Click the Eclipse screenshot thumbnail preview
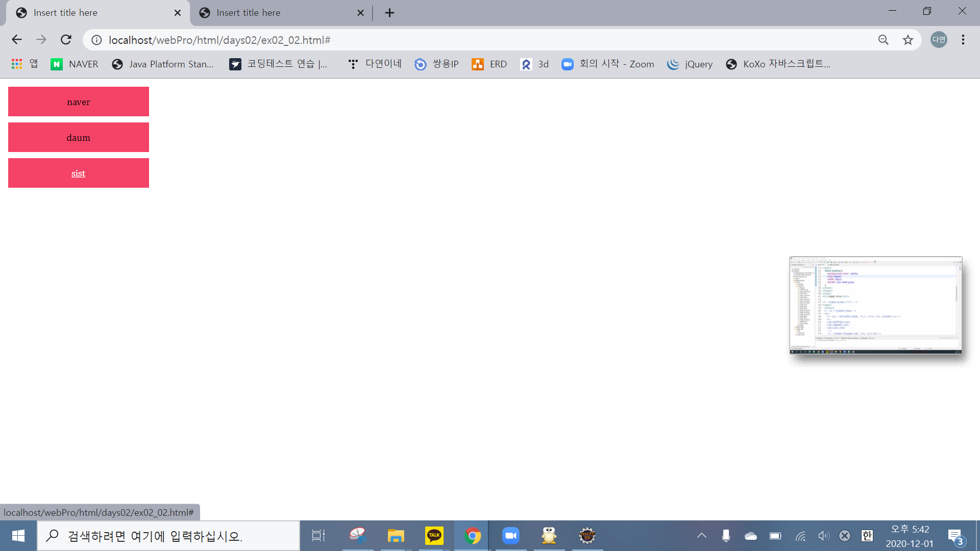The image size is (980, 551). click(x=875, y=305)
